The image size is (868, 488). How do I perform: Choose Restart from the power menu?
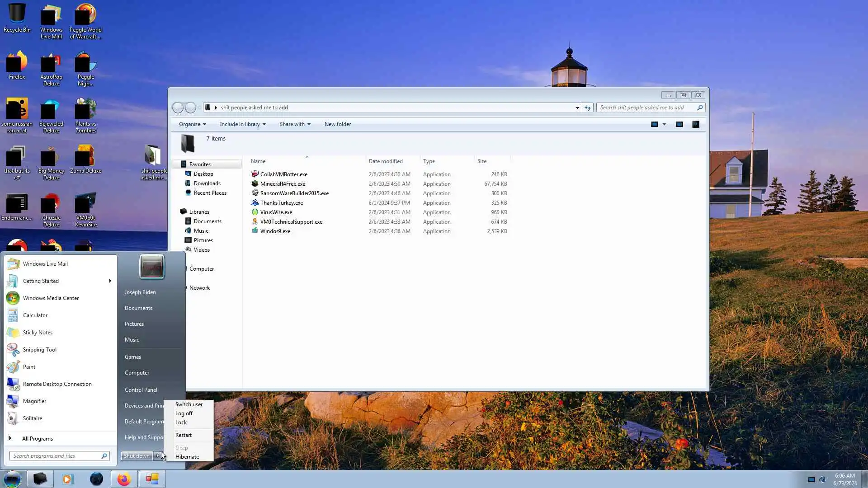pyautogui.click(x=183, y=435)
